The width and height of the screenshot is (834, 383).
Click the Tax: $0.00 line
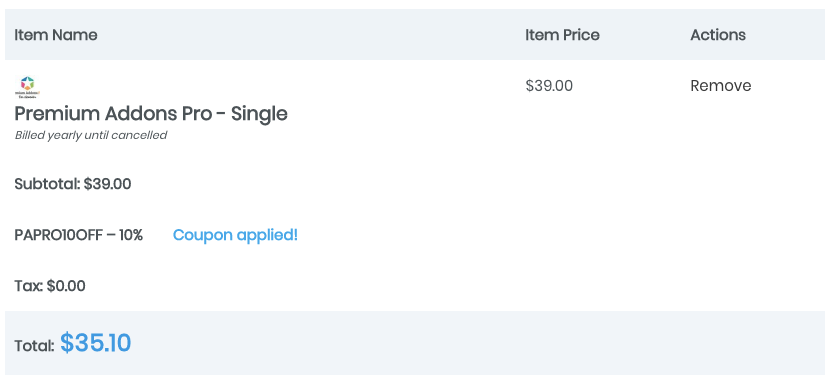click(x=50, y=286)
